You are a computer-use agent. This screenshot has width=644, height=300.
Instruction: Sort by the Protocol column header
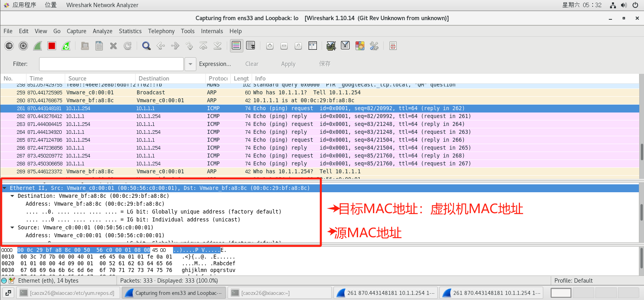tap(218, 79)
